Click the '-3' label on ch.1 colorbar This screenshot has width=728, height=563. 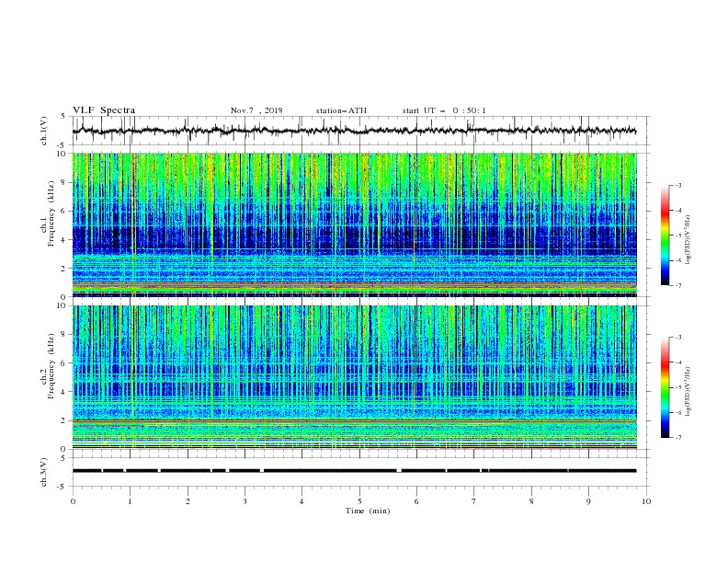tap(677, 185)
